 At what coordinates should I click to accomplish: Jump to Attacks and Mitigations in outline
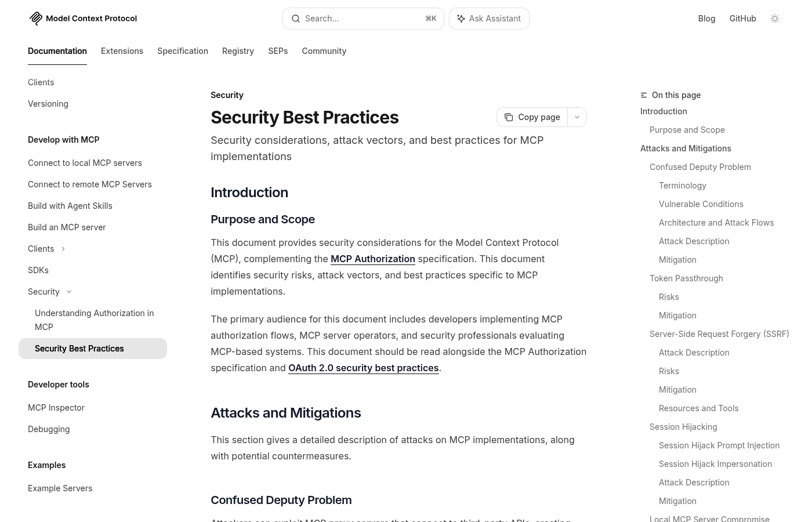[686, 148]
